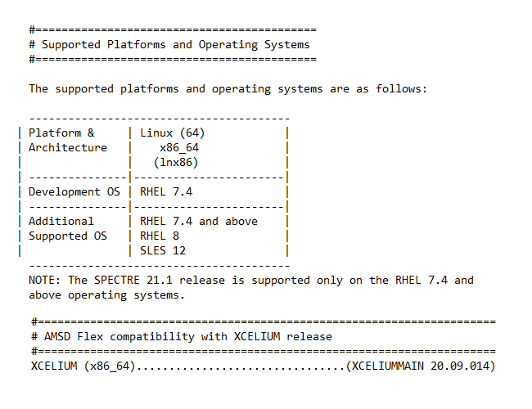The width and height of the screenshot is (532, 409).
Task: Select the '(XCELIUMMAIN 20.09.014)' version text
Action: [x=421, y=366]
